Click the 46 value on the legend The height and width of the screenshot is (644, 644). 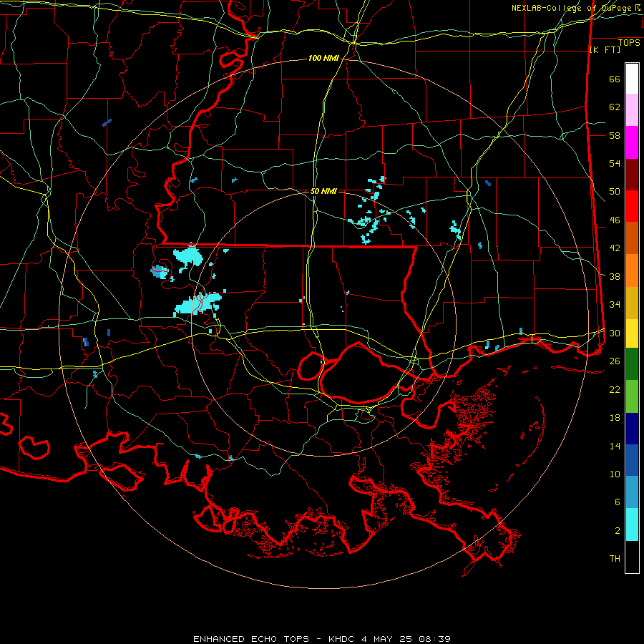[615, 220]
